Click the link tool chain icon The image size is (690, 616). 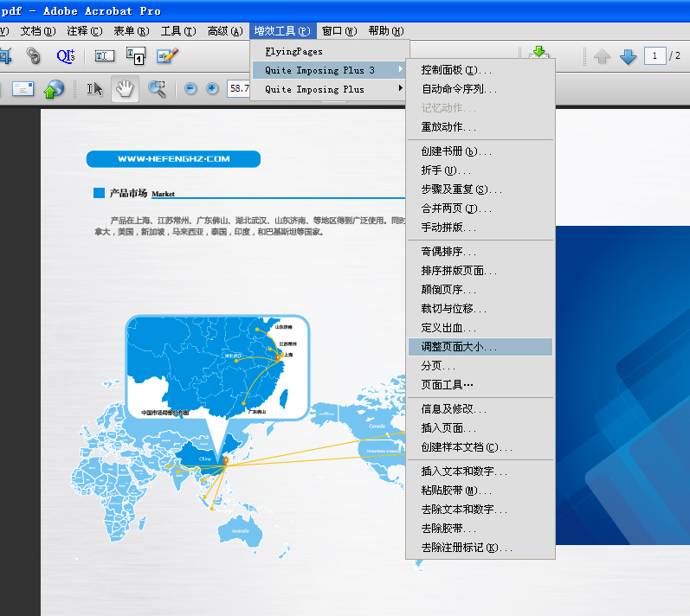pyautogui.click(x=33, y=56)
